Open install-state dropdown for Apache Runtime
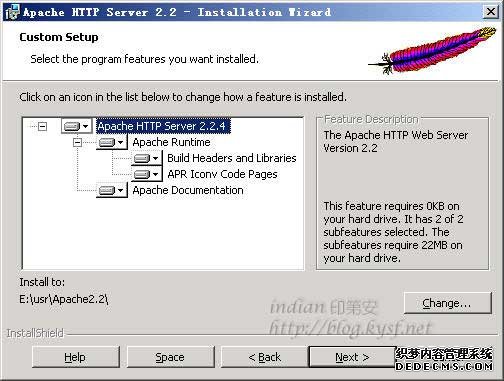 [x=112, y=142]
